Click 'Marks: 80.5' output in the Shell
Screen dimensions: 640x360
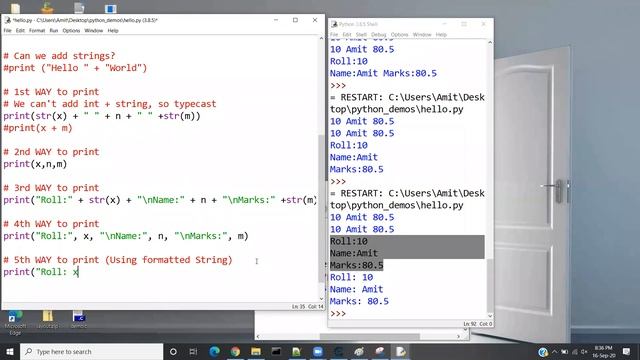tap(359, 301)
